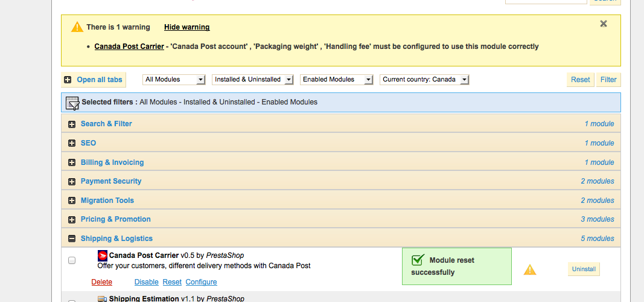Click the Reset filter button
This screenshot has height=302, width=644.
581,80
